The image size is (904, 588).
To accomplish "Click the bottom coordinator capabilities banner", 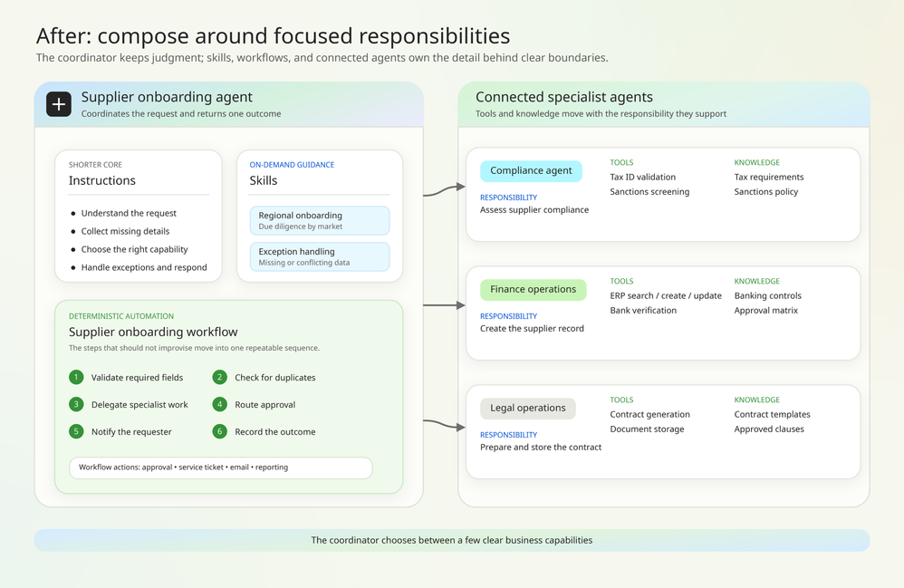I will [452, 540].
